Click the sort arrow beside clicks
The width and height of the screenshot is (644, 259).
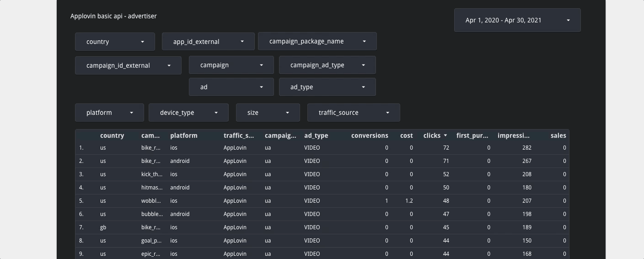pos(445,135)
